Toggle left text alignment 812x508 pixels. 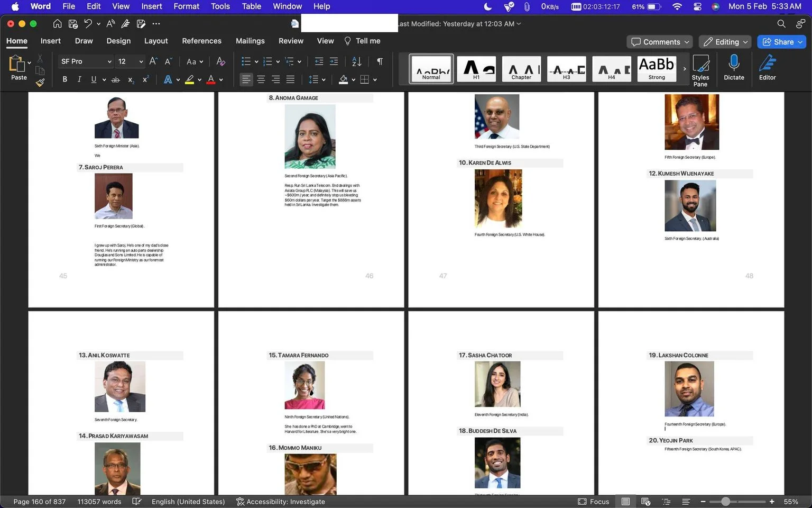[x=246, y=79]
